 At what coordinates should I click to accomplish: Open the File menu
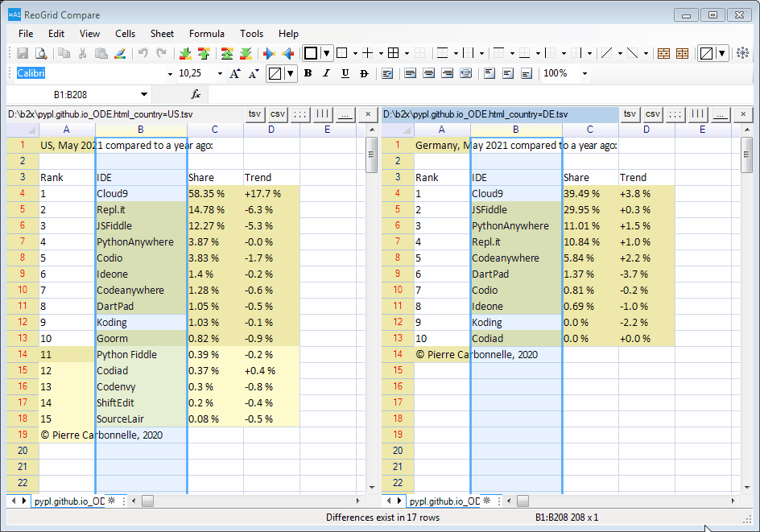[x=26, y=34]
